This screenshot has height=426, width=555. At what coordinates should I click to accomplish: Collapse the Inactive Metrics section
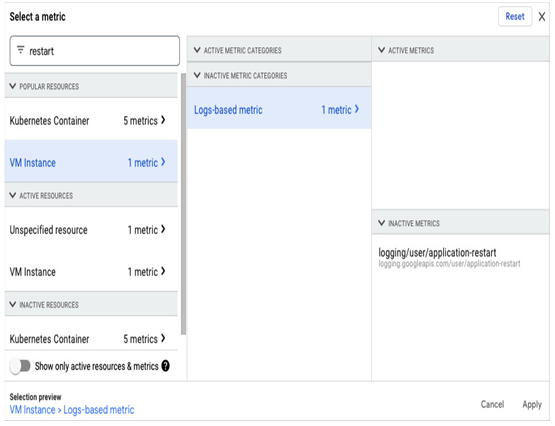[382, 223]
